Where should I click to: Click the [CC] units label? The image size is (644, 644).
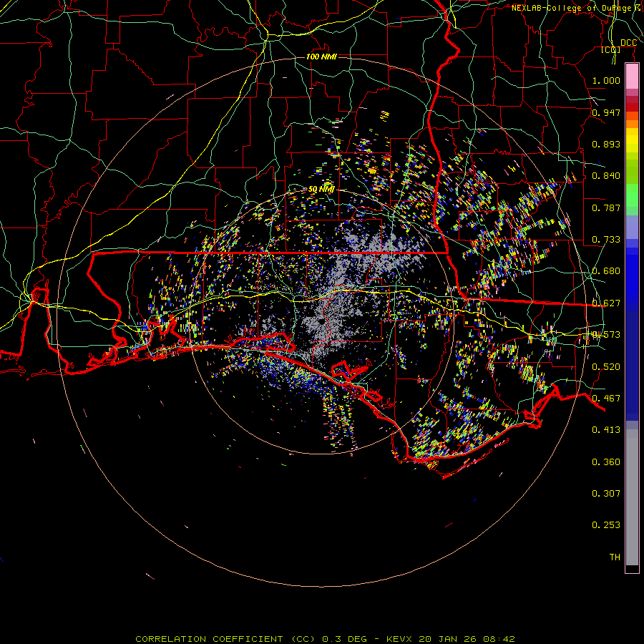611,49
